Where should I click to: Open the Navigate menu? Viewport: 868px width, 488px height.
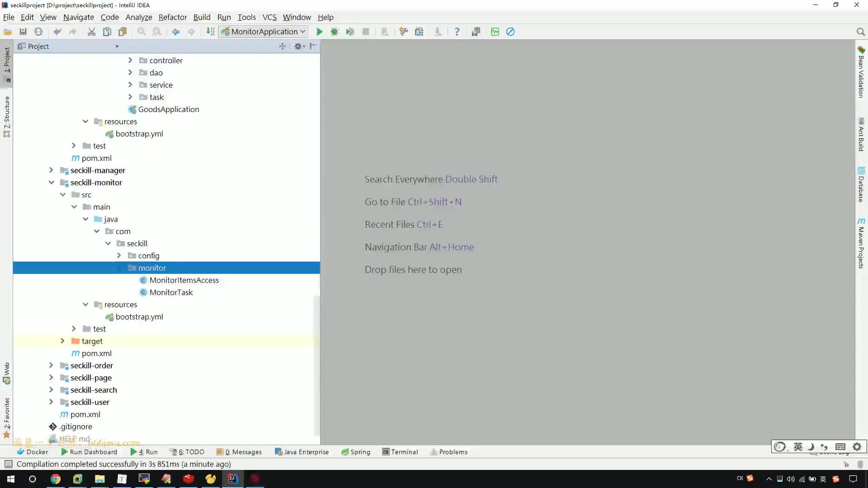tap(79, 17)
